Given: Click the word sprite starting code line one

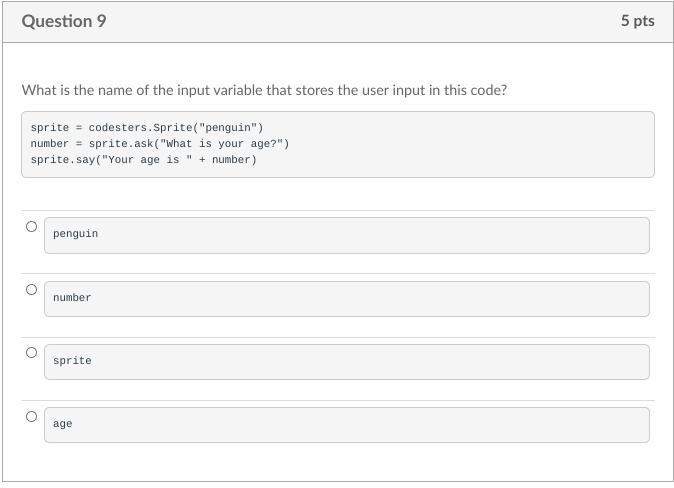Looking at the screenshot, I should click(50, 128).
